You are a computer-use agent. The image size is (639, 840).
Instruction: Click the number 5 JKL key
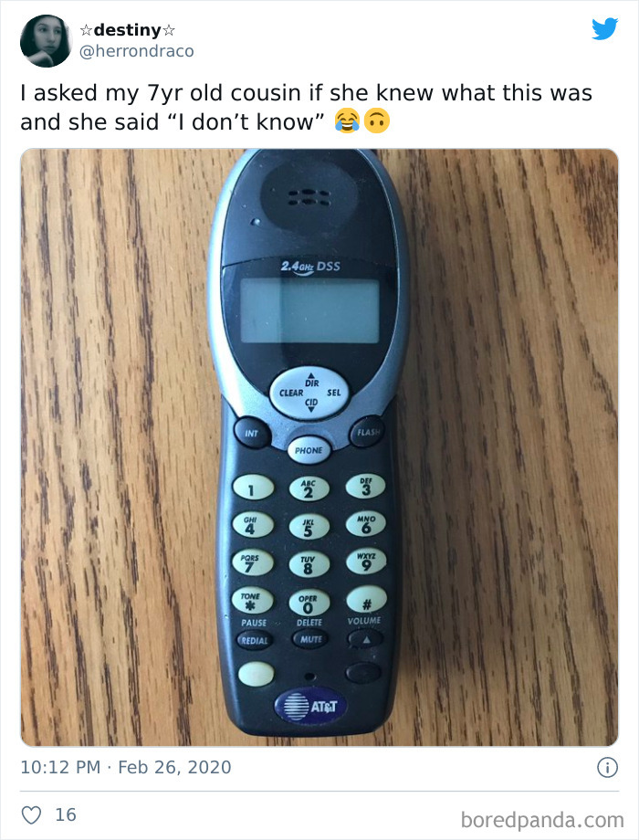coord(309,528)
